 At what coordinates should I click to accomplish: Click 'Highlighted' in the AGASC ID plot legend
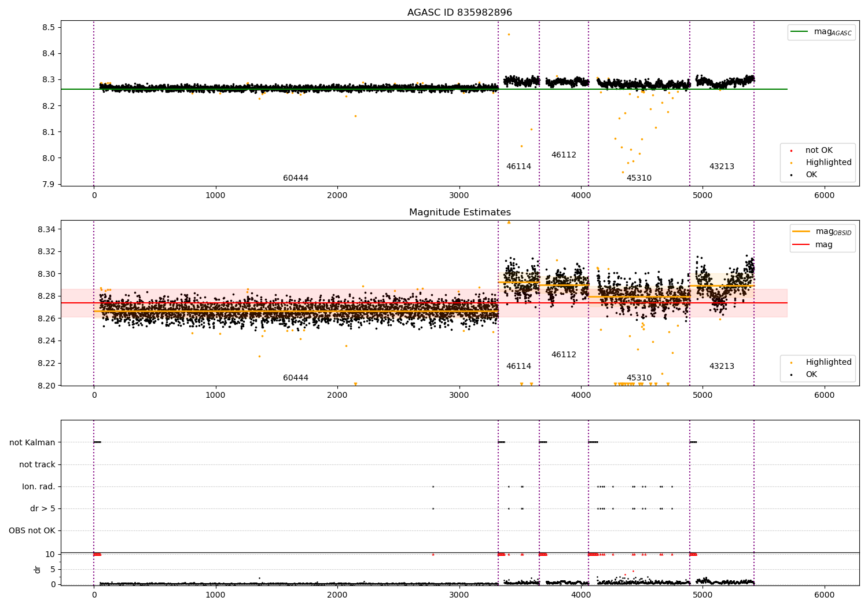pyautogui.click(x=828, y=163)
